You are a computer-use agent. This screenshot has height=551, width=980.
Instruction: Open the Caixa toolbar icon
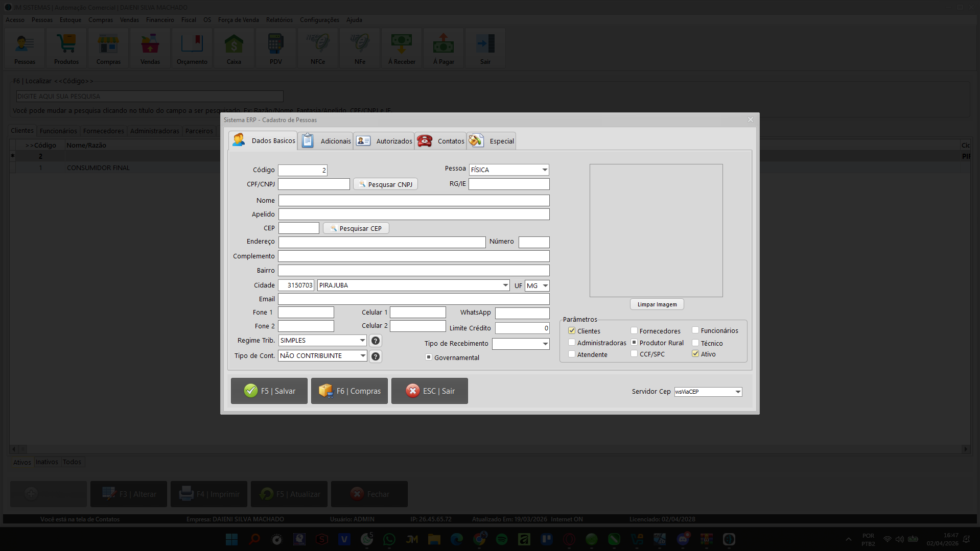234,49
